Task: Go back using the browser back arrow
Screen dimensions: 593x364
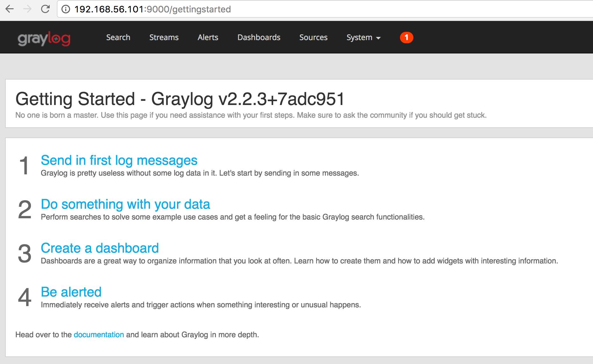Action: click(10, 9)
